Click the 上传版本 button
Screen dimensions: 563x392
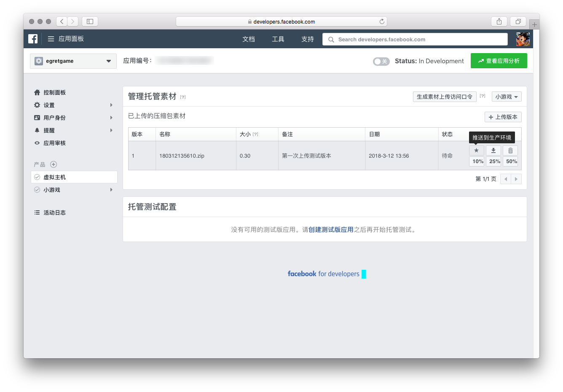pos(503,117)
